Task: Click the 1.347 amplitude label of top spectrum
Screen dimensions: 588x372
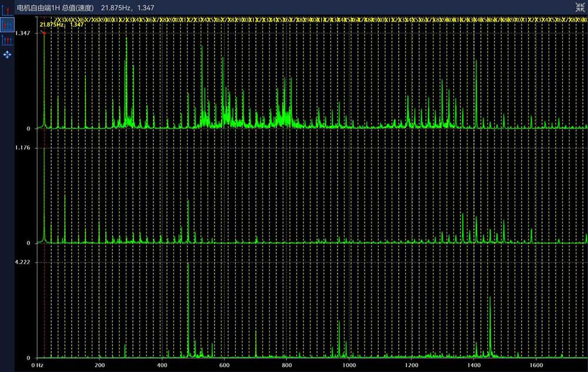Action: pos(23,34)
